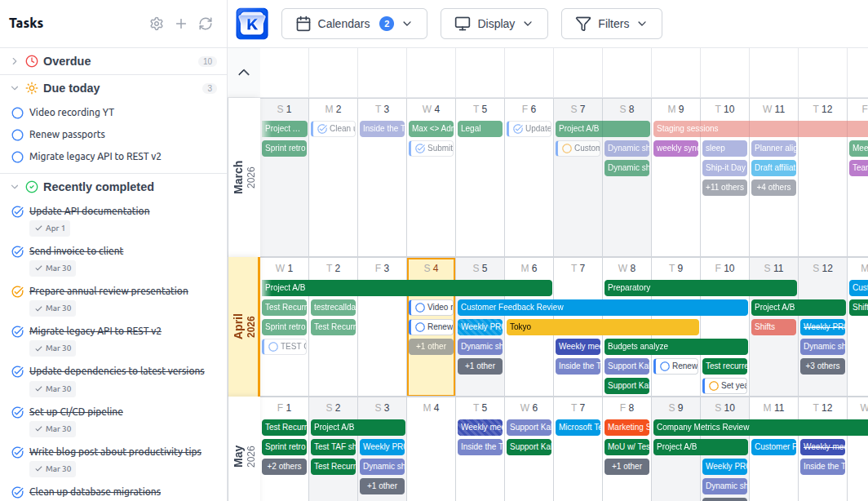The height and width of the screenshot is (501, 868).
Task: Click the Recently completed green check icon
Action: click(32, 187)
